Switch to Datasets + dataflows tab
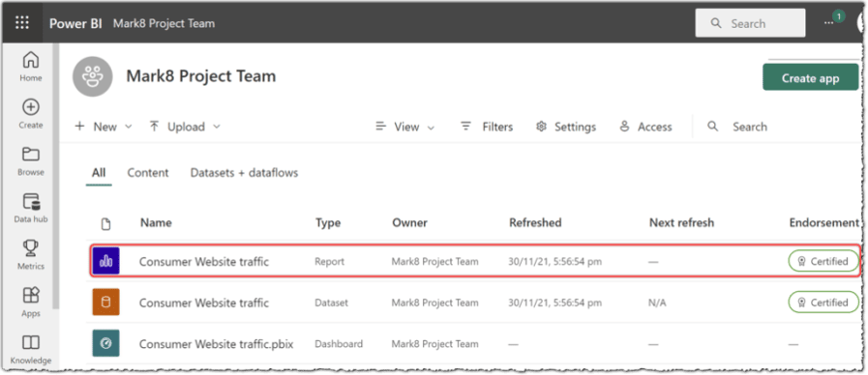The image size is (868, 375). [244, 173]
